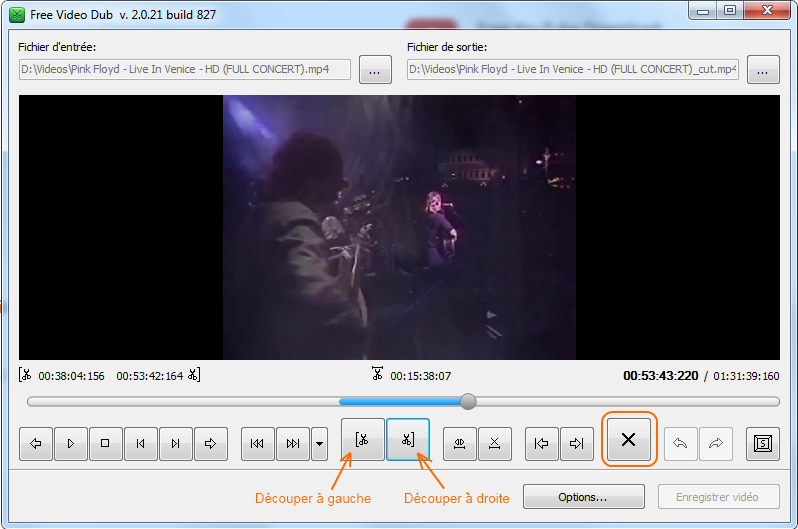Screen dimensions: 798x529
Task: Click current position 00:53:43:220
Action: (661, 376)
